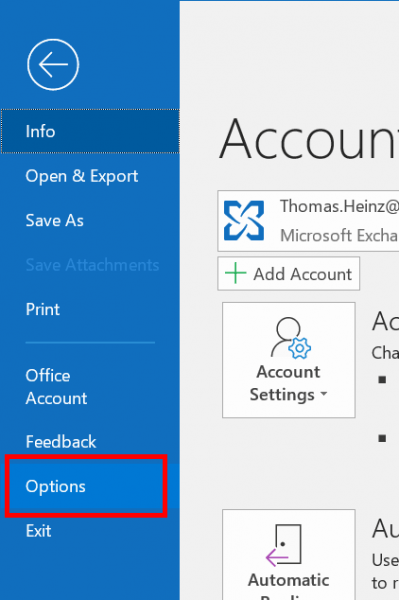Expand the Account Settings dropdown arrow

coord(324,394)
